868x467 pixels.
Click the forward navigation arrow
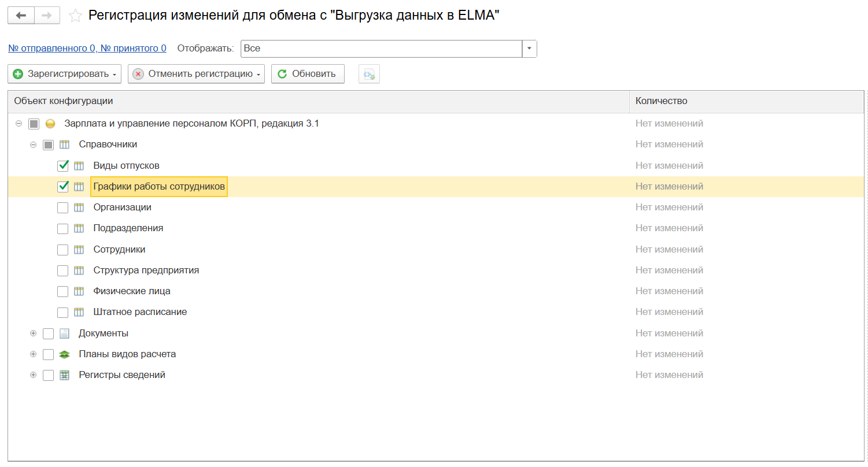(47, 16)
